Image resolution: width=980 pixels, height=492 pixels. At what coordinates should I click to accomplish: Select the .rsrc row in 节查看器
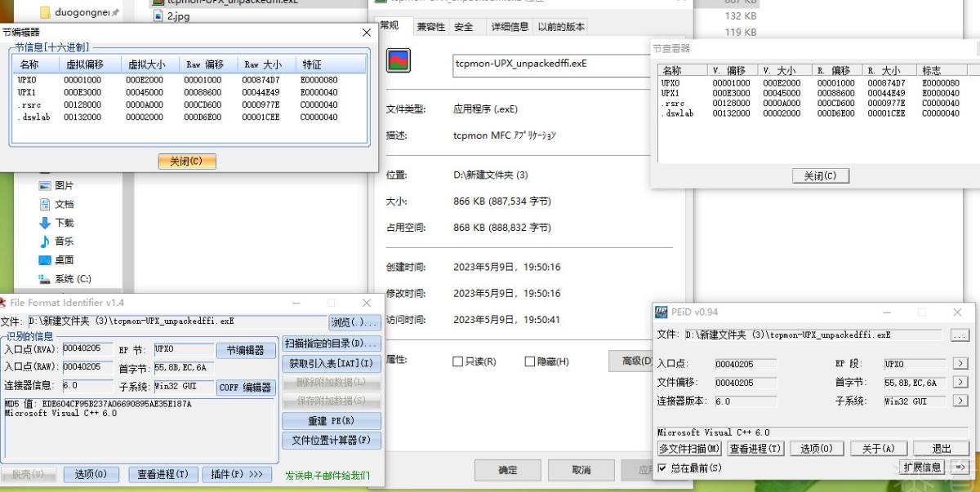click(815, 104)
